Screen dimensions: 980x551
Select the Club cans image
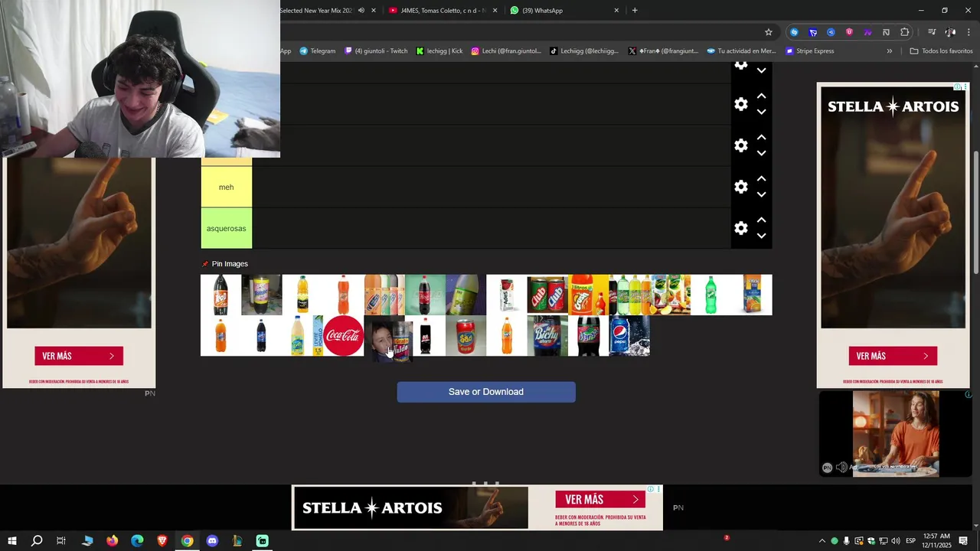point(547,295)
